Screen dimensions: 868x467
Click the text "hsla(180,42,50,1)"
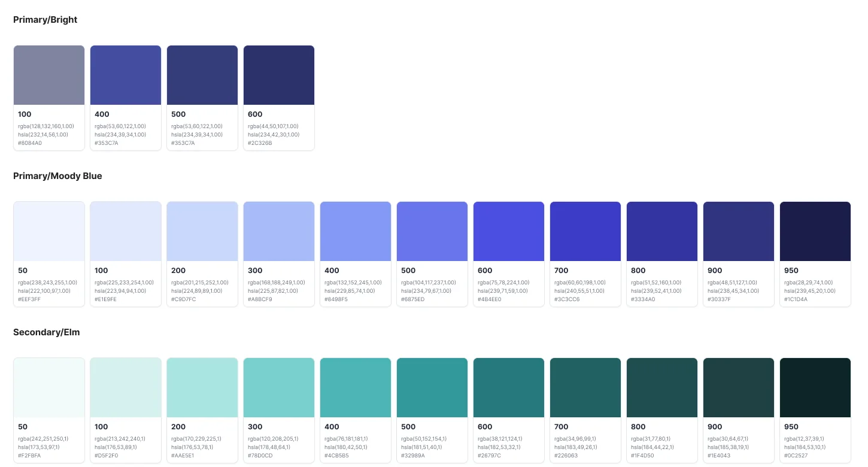pyautogui.click(x=346, y=447)
